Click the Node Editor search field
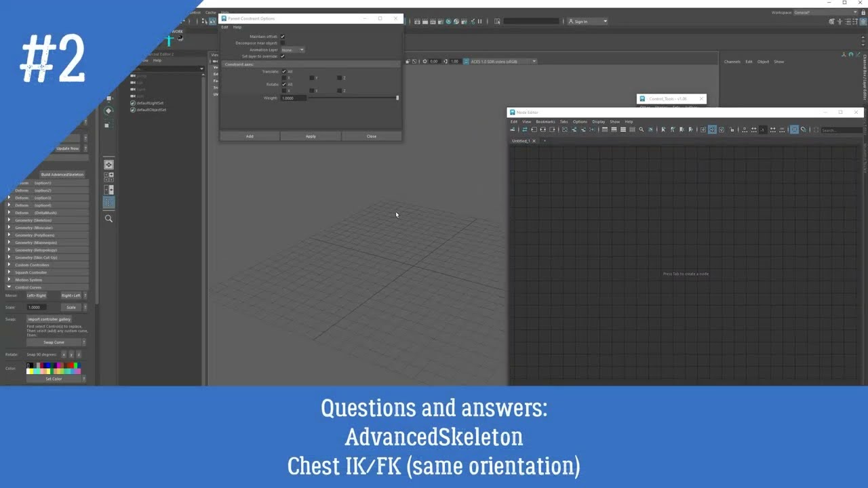Screen dimensions: 868x488 coord(840,130)
